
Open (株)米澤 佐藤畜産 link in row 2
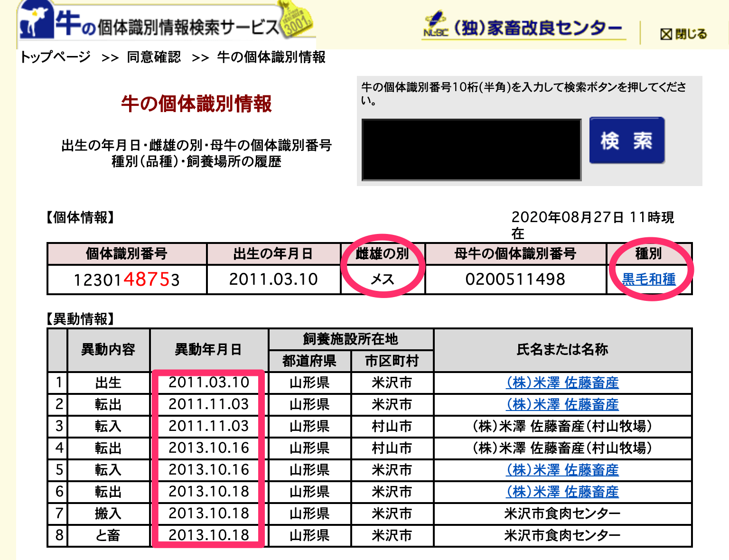coord(562,404)
